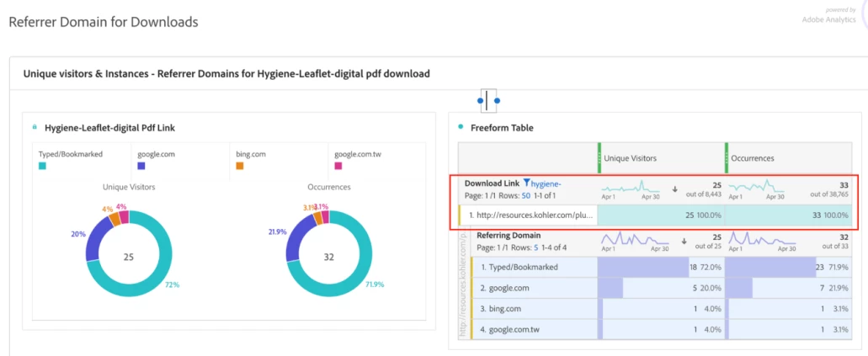
Task: Click the Referrer Domain for Downloads project title
Action: point(104,22)
